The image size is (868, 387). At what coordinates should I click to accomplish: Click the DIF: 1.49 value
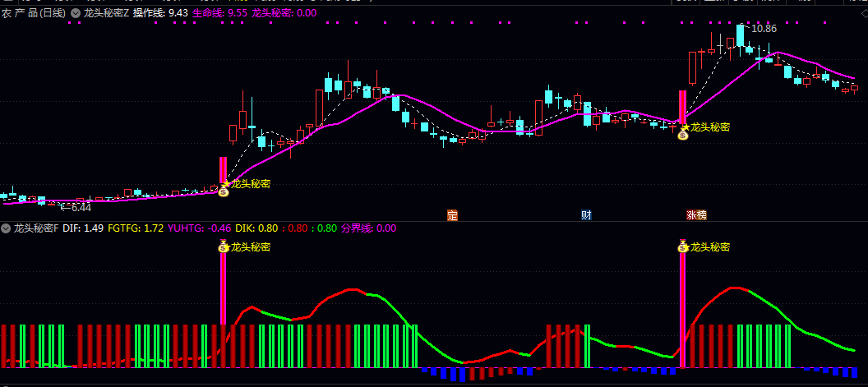click(x=83, y=228)
